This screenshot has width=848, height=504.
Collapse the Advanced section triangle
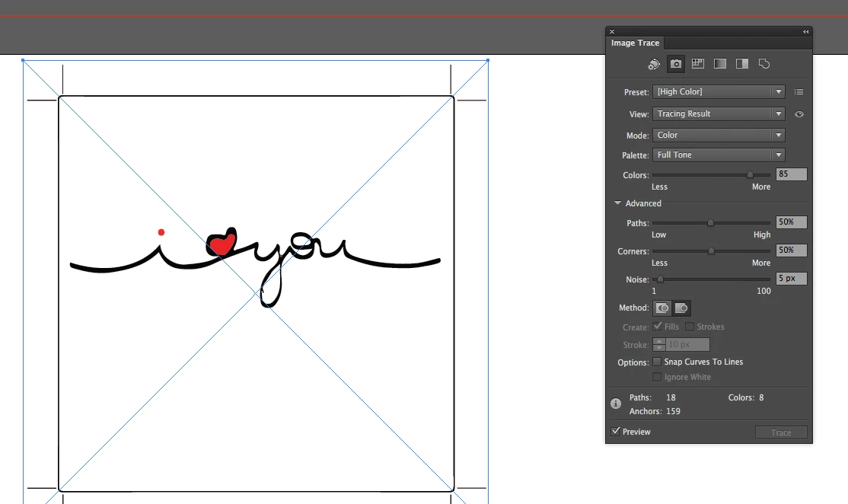click(617, 203)
